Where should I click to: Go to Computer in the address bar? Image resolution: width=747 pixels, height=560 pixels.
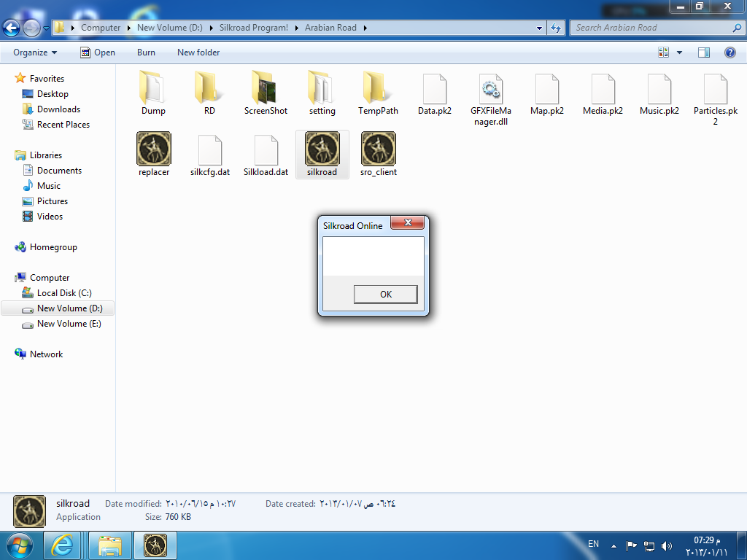101,28
